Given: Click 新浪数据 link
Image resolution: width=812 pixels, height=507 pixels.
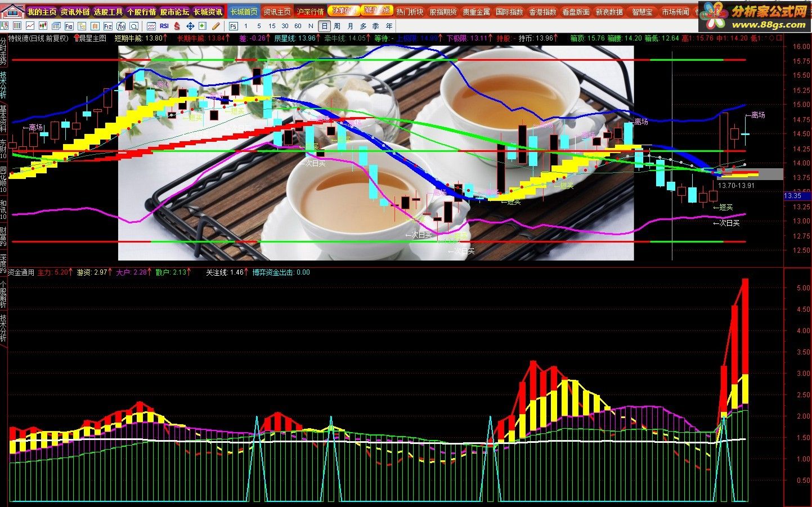Looking at the screenshot, I should point(609,12).
